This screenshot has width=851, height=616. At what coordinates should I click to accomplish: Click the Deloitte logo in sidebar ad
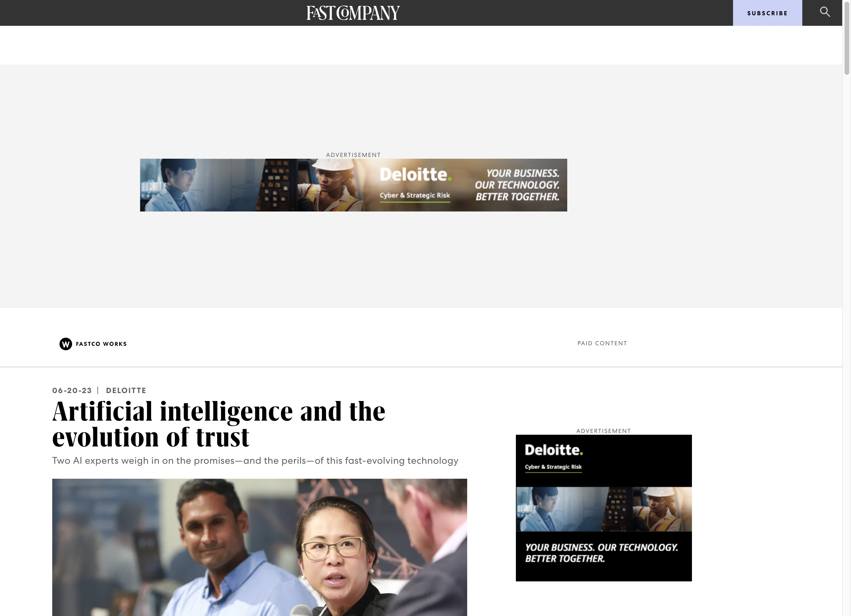[x=554, y=450]
